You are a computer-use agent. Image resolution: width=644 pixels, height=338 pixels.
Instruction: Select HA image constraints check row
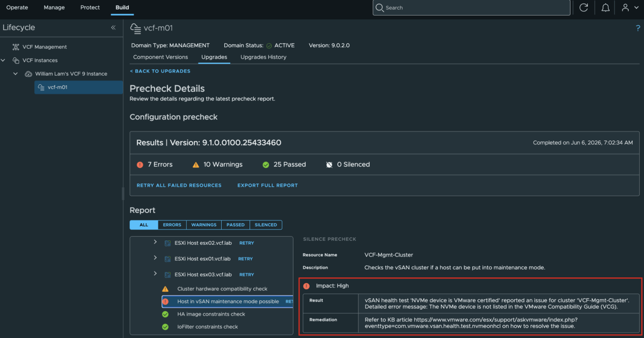tap(211, 314)
